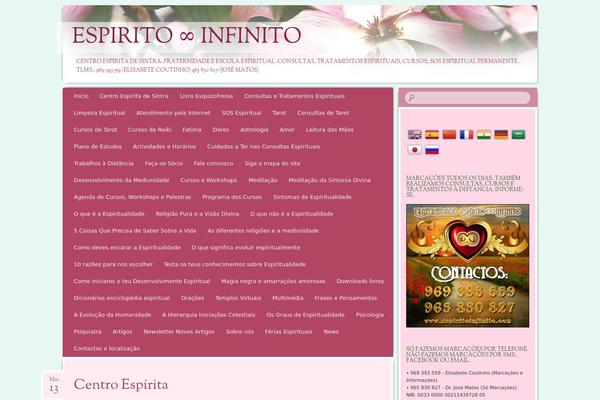This screenshot has width=600, height=400.
Task: Open 10 razões para nos escolher
Action: click(x=113, y=264)
